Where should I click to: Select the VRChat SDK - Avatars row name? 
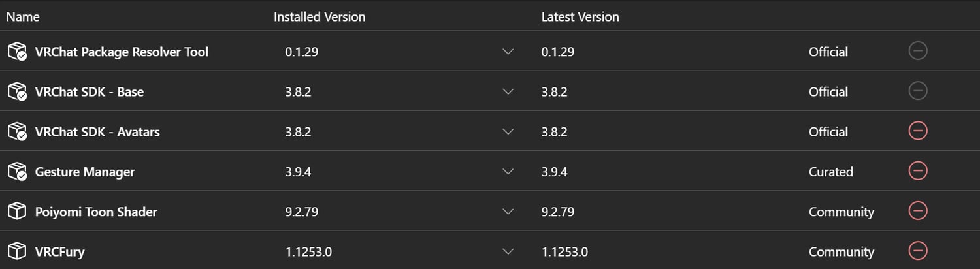click(x=97, y=132)
